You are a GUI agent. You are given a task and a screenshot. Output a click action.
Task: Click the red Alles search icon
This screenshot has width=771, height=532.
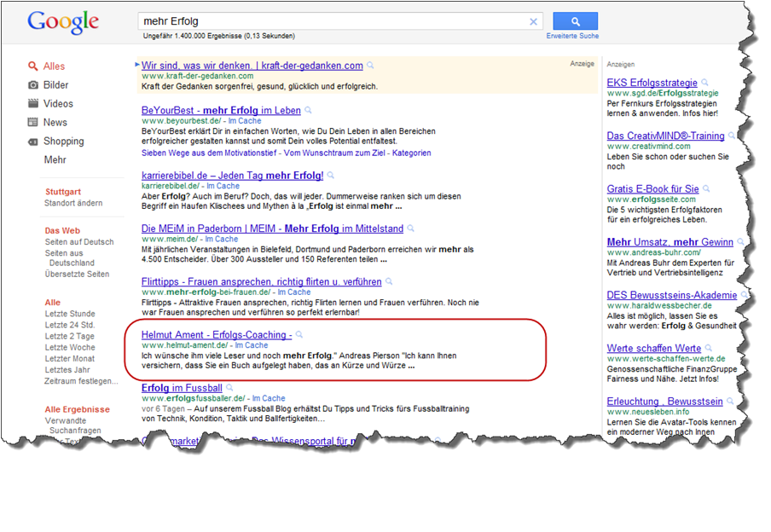(x=33, y=66)
